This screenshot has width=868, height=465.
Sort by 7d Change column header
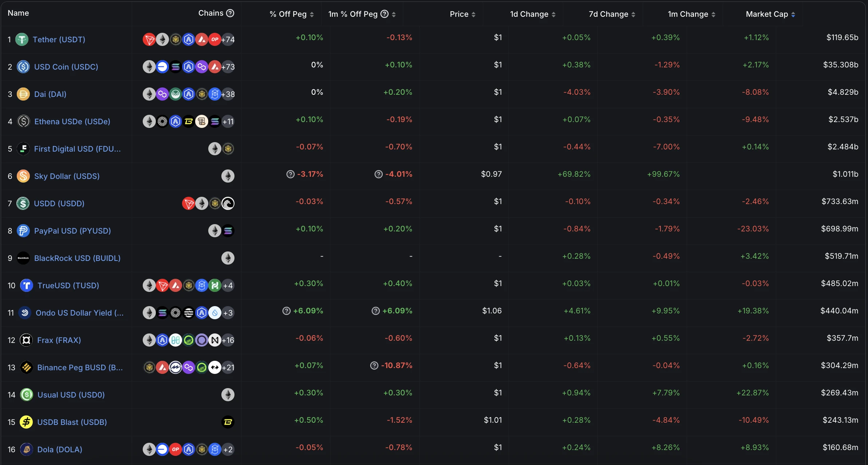pyautogui.click(x=612, y=14)
